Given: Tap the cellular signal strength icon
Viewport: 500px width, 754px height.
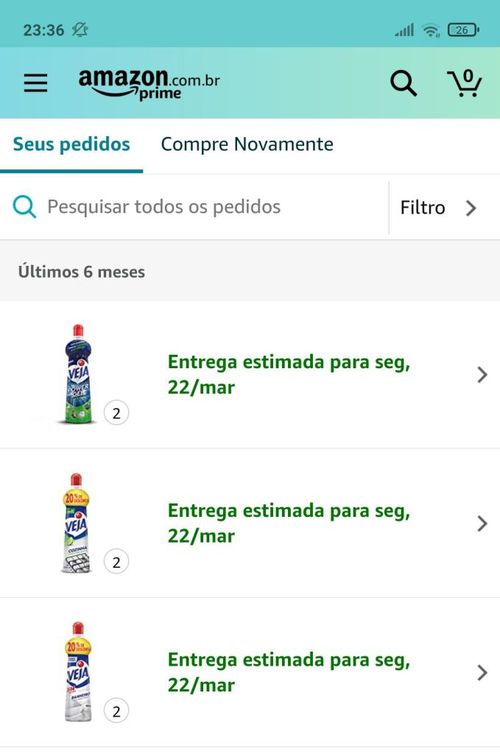Looking at the screenshot, I should pyautogui.click(x=404, y=30).
